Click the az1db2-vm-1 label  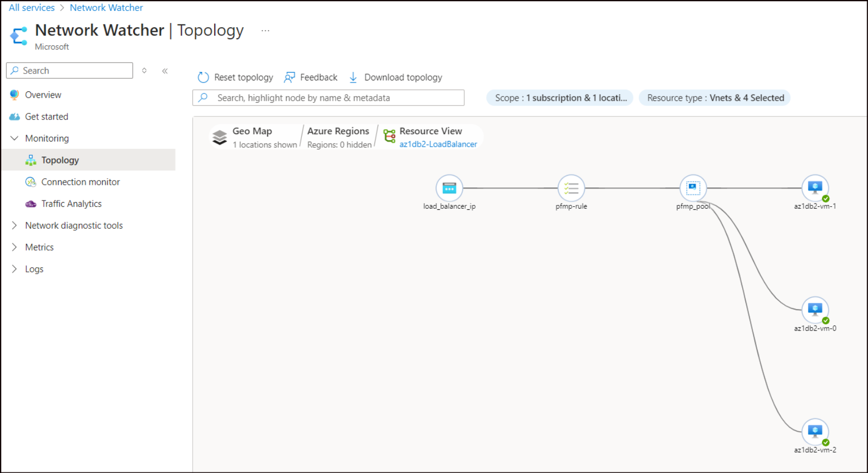point(815,206)
